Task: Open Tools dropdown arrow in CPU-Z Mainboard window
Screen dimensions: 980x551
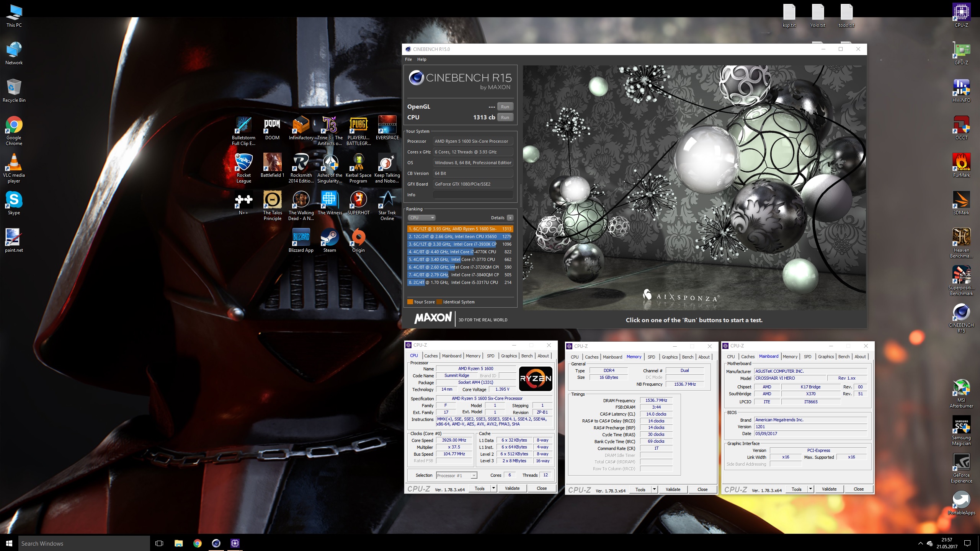Action: 810,489
